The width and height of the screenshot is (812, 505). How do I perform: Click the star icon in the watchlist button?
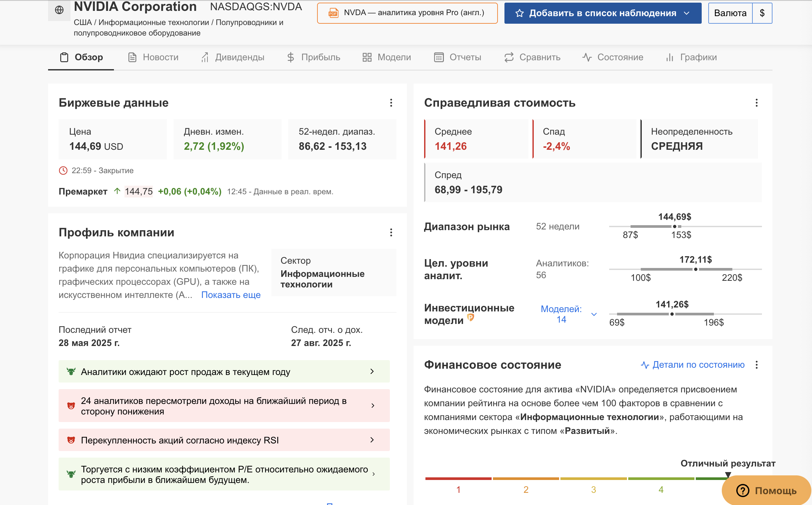519,13
